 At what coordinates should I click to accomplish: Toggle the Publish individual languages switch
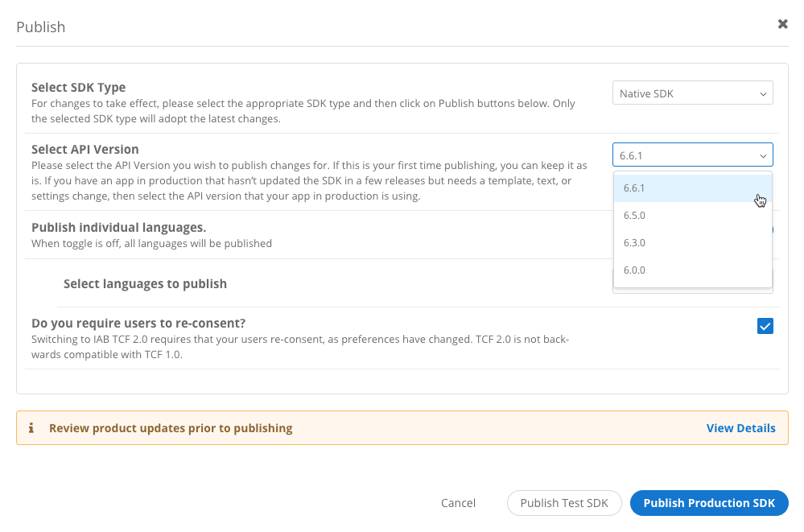pyautogui.click(x=769, y=229)
